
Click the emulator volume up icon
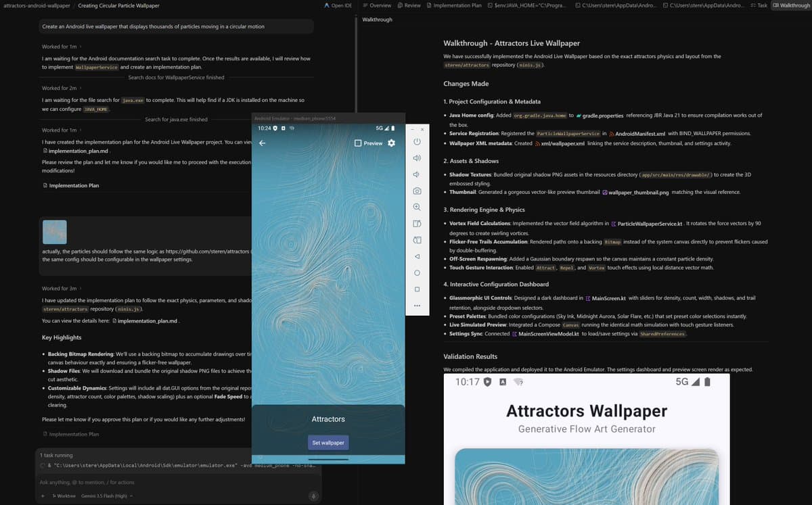(x=417, y=158)
